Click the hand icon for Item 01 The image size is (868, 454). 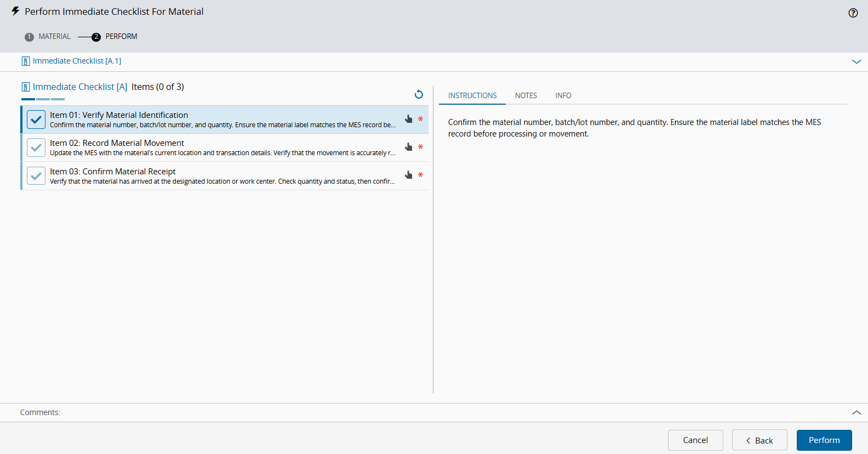pyautogui.click(x=408, y=119)
